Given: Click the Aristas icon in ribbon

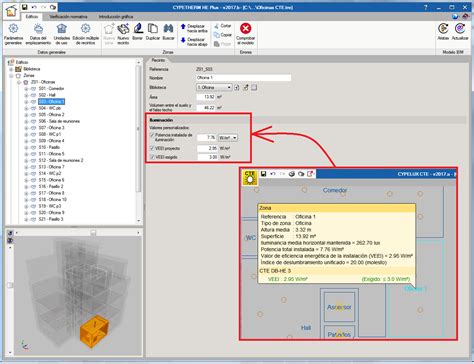Looking at the screenshot, I should (x=443, y=32).
